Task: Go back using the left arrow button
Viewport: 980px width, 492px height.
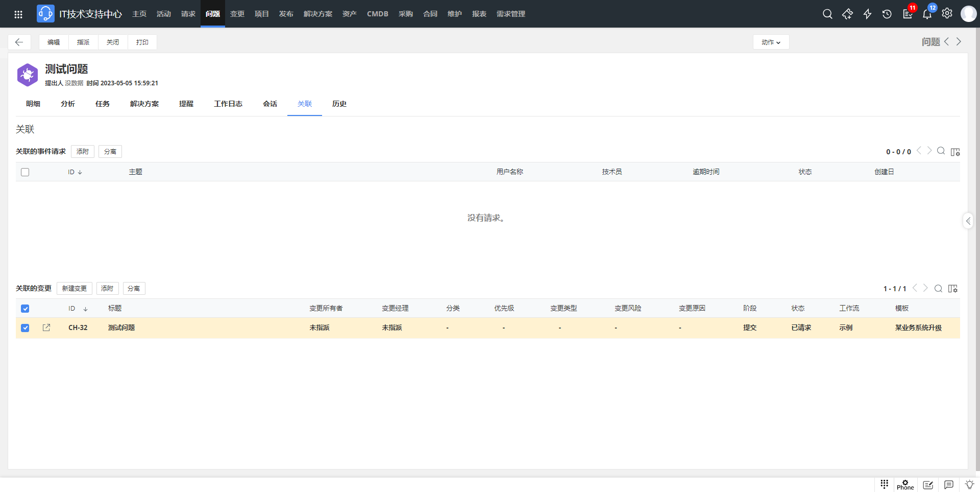Action: click(x=19, y=42)
